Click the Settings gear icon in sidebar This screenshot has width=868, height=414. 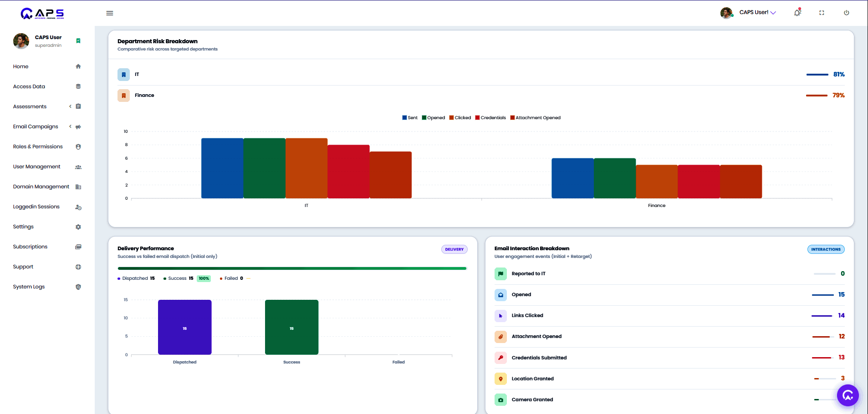click(x=78, y=227)
